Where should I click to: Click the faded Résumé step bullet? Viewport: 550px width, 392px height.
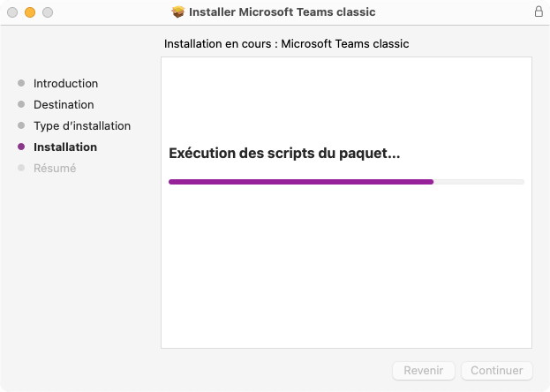[21, 168]
